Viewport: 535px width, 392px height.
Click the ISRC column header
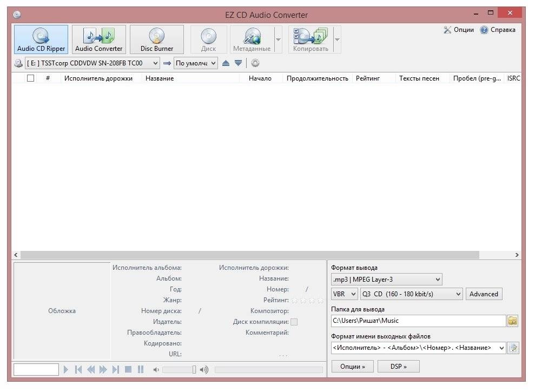(513, 78)
